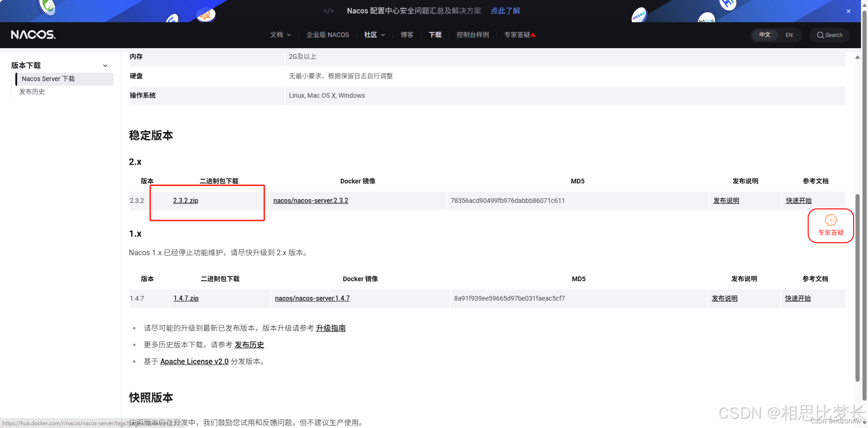The image size is (868, 428).
Task: Click the floating 专家答疑 widget
Action: point(831,226)
